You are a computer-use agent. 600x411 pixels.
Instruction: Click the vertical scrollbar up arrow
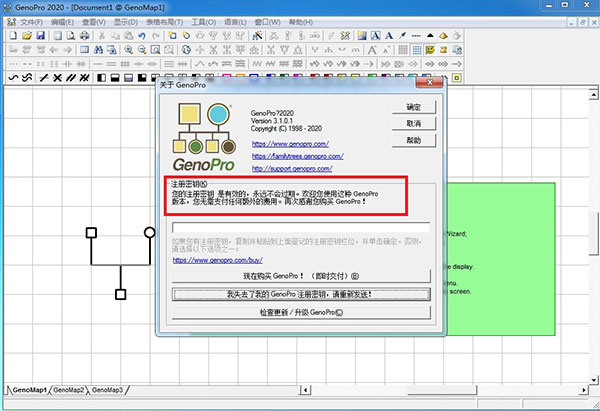[x=593, y=94]
